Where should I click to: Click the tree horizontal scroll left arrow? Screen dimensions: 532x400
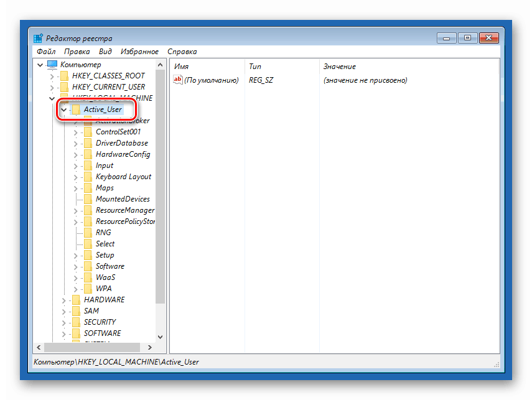(39, 347)
